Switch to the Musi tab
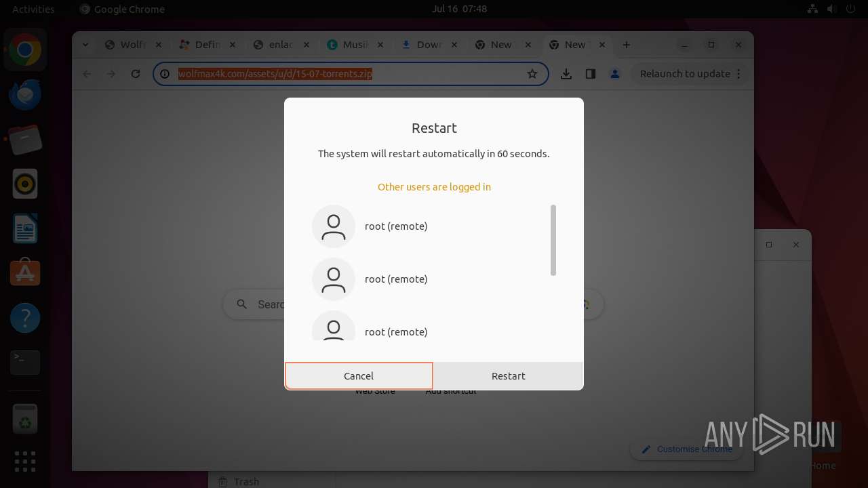The height and width of the screenshot is (488, 868). tap(355, 45)
